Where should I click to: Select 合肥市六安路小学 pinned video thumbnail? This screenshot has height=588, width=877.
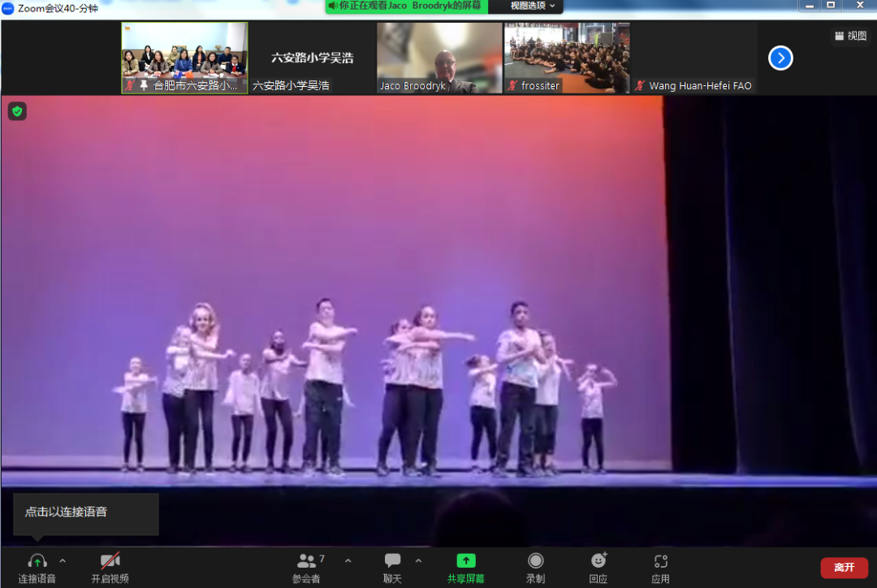pyautogui.click(x=184, y=58)
